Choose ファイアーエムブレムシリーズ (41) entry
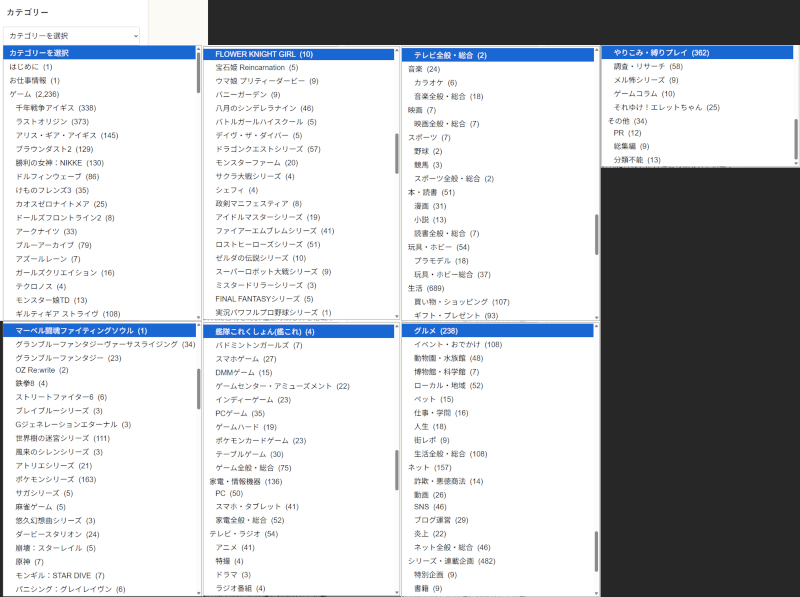This screenshot has height=597, width=800. coord(298,231)
